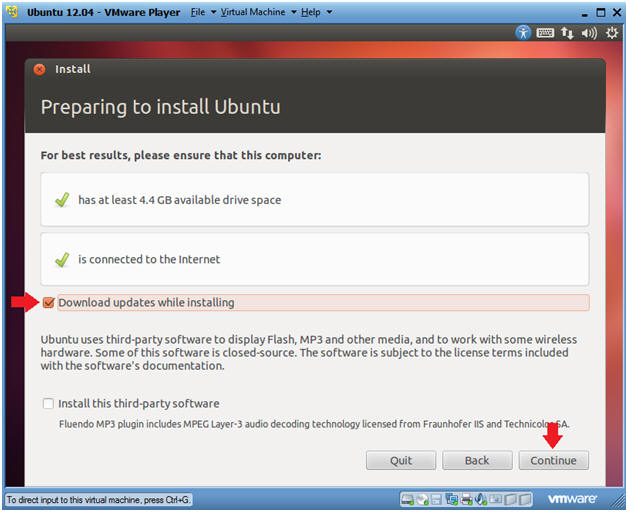Click green checkmark beside drive space requirement

(x=62, y=199)
